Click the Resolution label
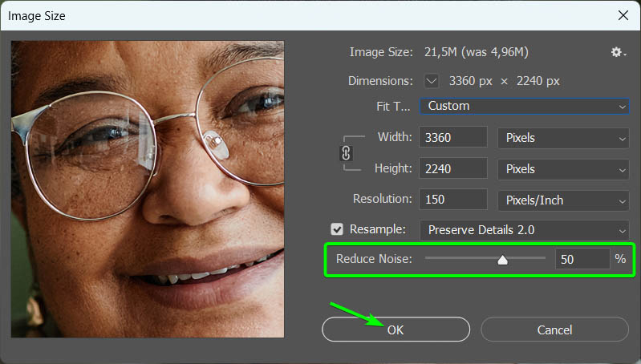The width and height of the screenshot is (641, 364). (x=382, y=199)
